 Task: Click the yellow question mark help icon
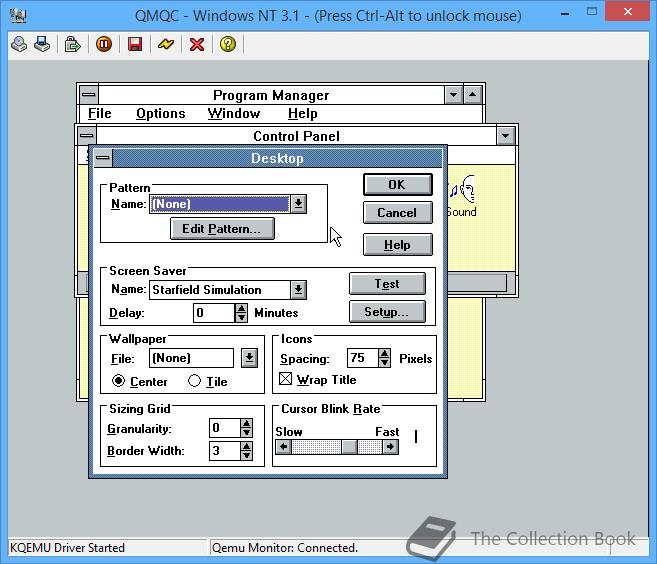[228, 44]
